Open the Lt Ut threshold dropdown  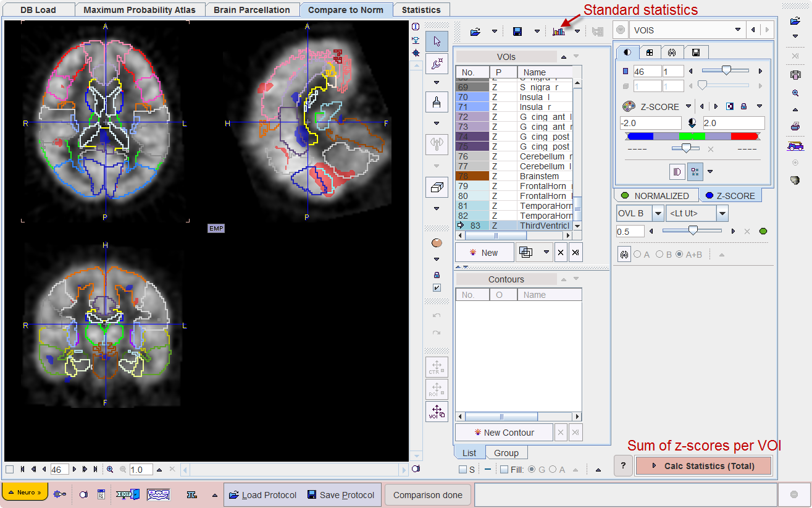pos(722,213)
